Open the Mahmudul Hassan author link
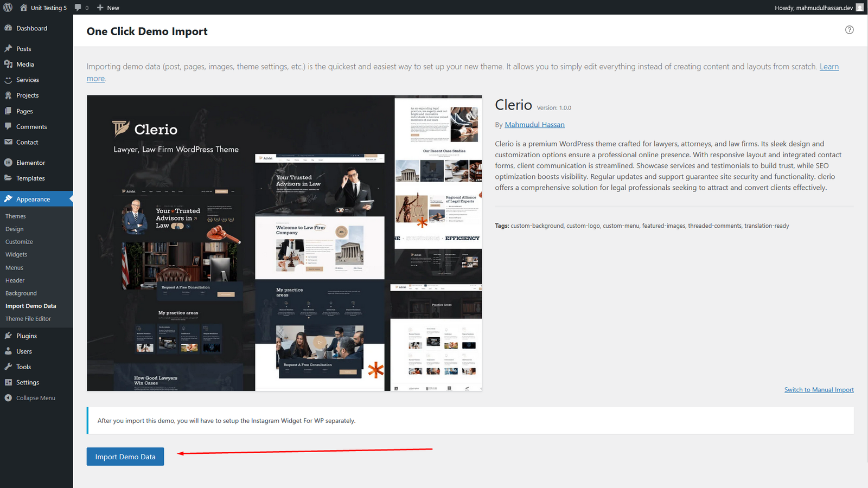The image size is (868, 488). 534,125
